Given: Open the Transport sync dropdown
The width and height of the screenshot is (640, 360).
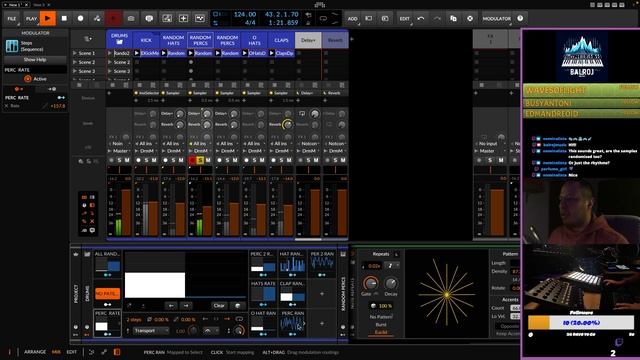Looking at the screenshot, I should 150,331.
